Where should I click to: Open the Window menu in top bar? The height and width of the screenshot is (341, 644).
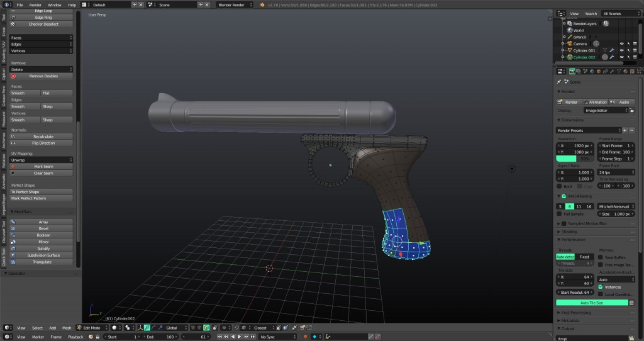55,4
